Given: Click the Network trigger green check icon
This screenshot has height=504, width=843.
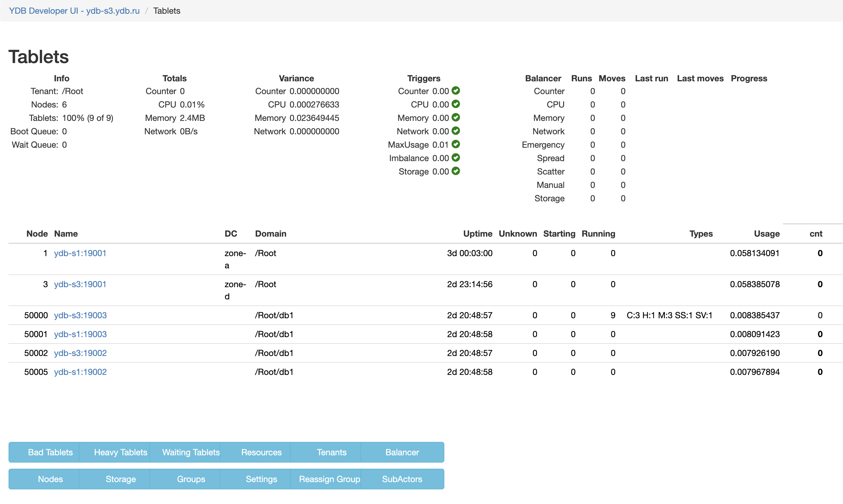Looking at the screenshot, I should [456, 131].
